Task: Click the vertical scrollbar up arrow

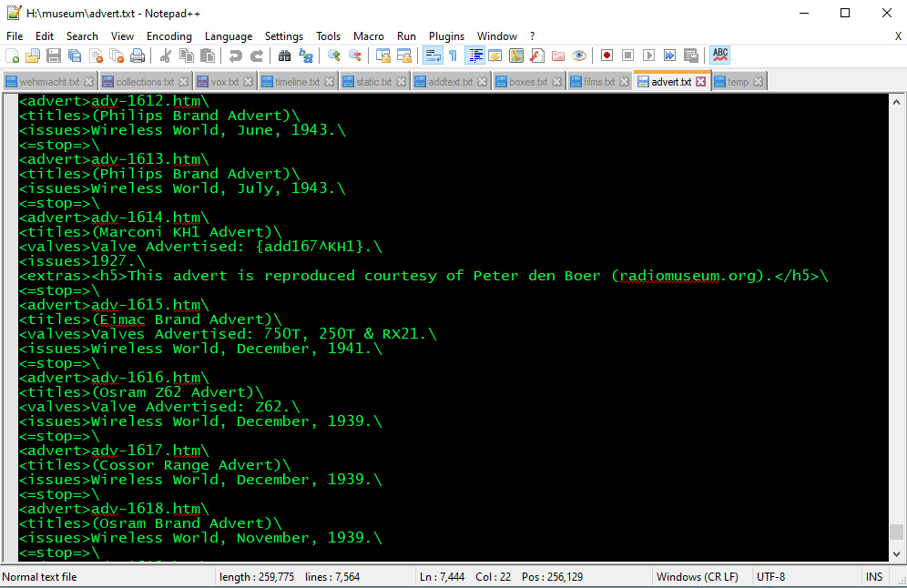Action: click(896, 102)
